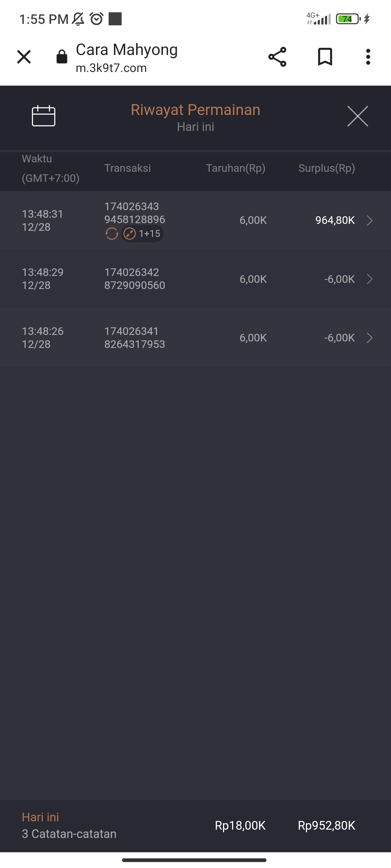This screenshot has height=868, width=391.
Task: Open the calendar date picker icon
Action: pyautogui.click(x=43, y=116)
